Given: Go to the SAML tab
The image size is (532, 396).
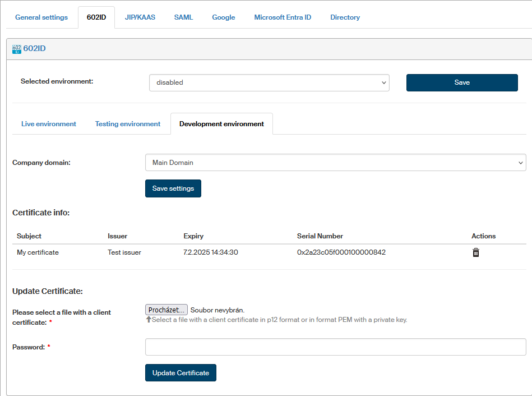Looking at the screenshot, I should tap(183, 17).
